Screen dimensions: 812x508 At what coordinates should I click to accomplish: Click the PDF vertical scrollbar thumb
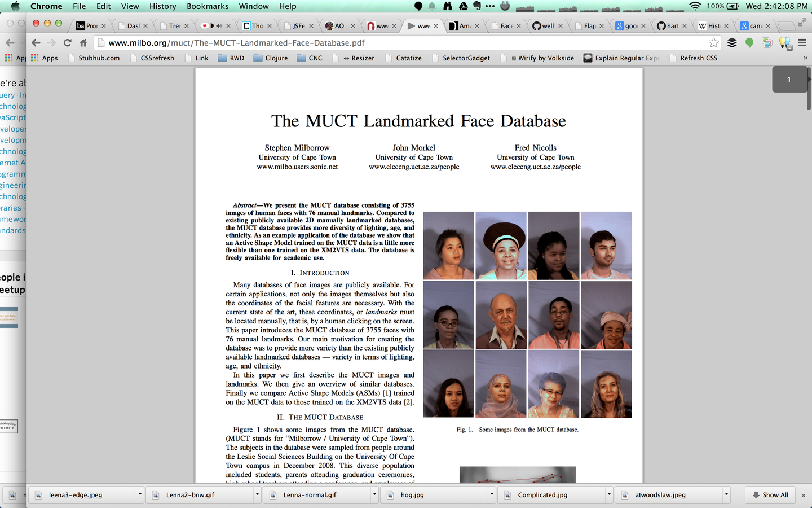809,88
